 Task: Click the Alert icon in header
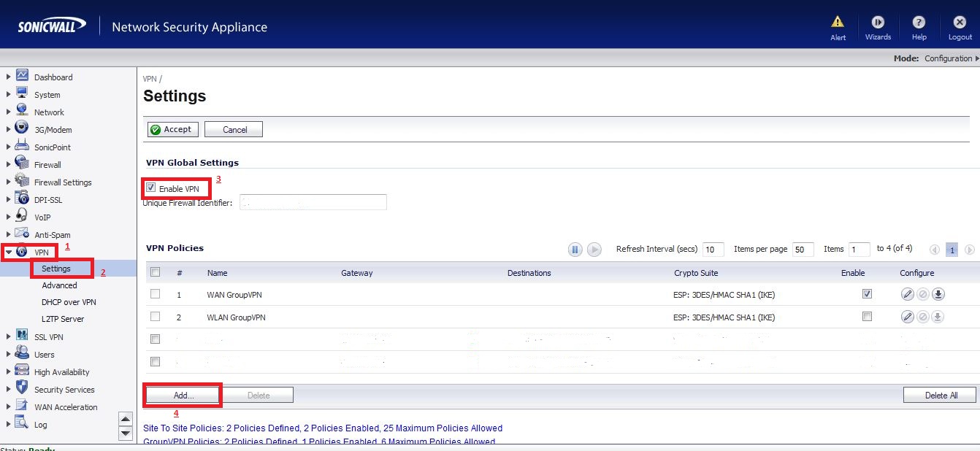pos(838,23)
